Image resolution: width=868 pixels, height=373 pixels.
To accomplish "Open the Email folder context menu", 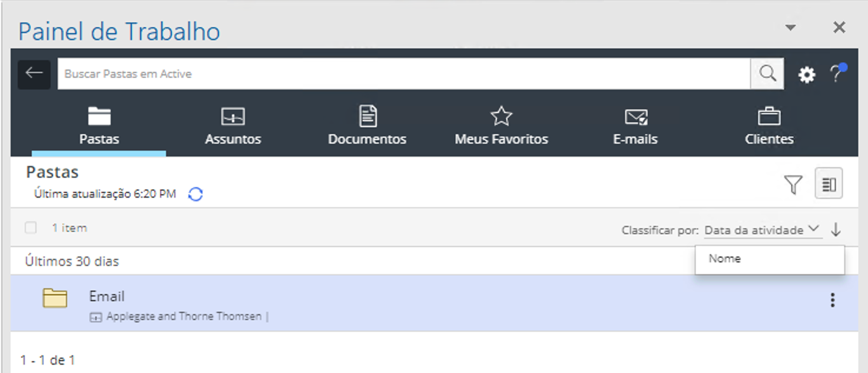I will (x=833, y=301).
